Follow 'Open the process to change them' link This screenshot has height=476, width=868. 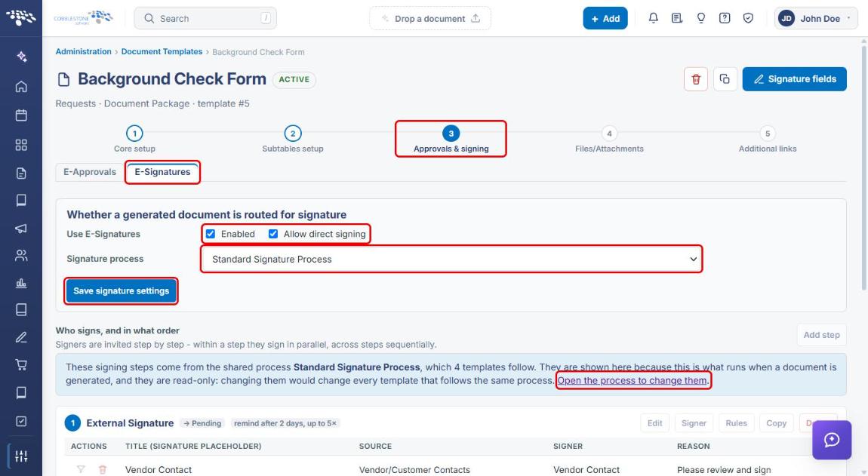(x=633, y=380)
